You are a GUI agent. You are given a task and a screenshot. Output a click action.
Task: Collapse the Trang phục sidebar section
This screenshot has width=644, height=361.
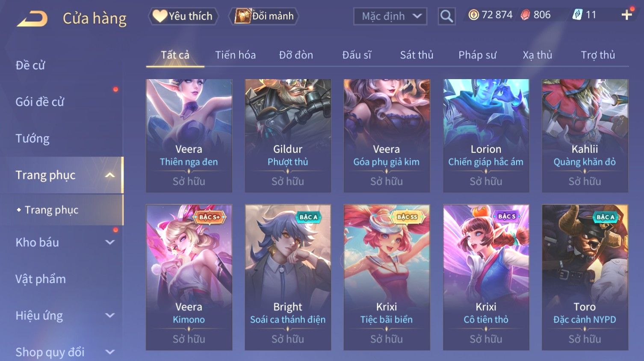tap(110, 175)
